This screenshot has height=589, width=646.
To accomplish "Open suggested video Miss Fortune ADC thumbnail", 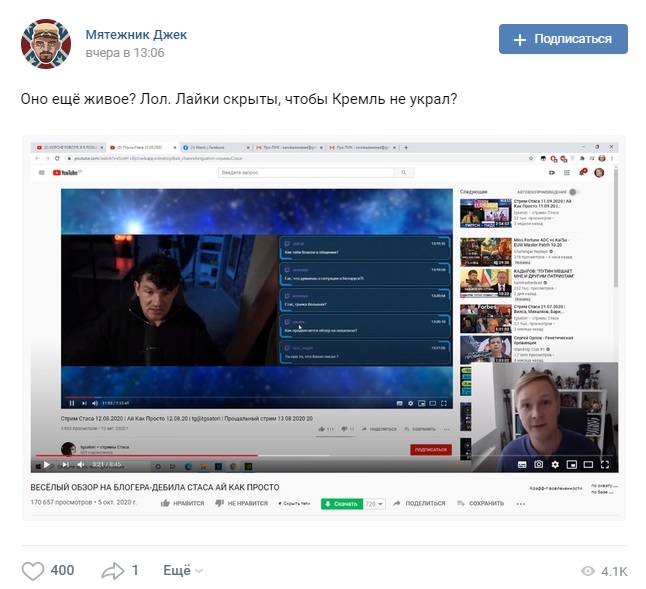I will pos(486,252).
